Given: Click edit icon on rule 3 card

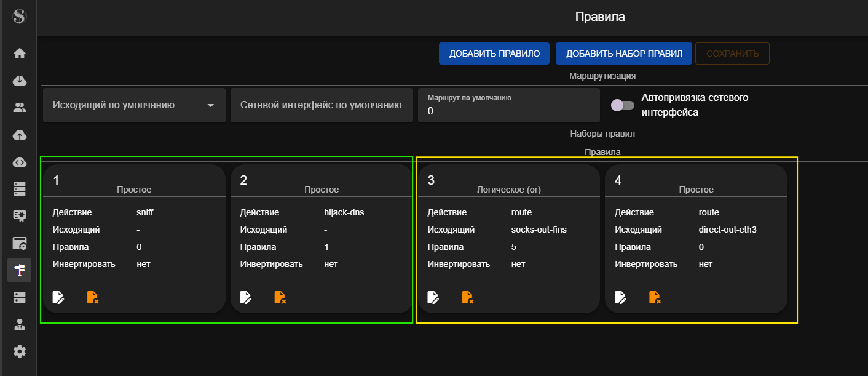Looking at the screenshot, I should [x=433, y=298].
